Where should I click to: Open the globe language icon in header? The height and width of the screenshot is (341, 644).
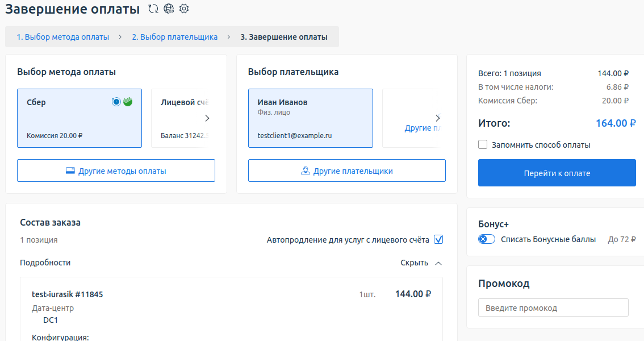point(168,9)
